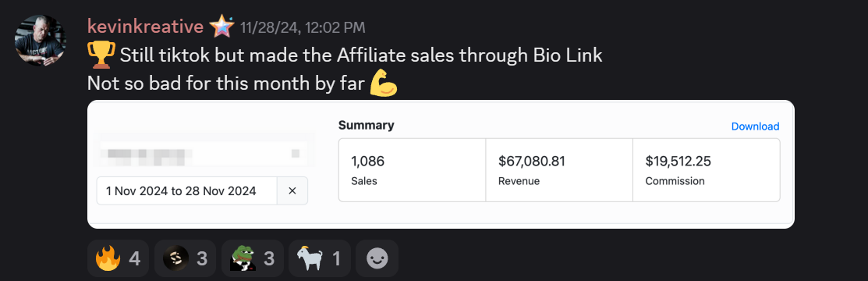Viewport: 868px width, 281px height.
Task: Click the $19,512.25 Commission cell
Action: [x=707, y=170]
